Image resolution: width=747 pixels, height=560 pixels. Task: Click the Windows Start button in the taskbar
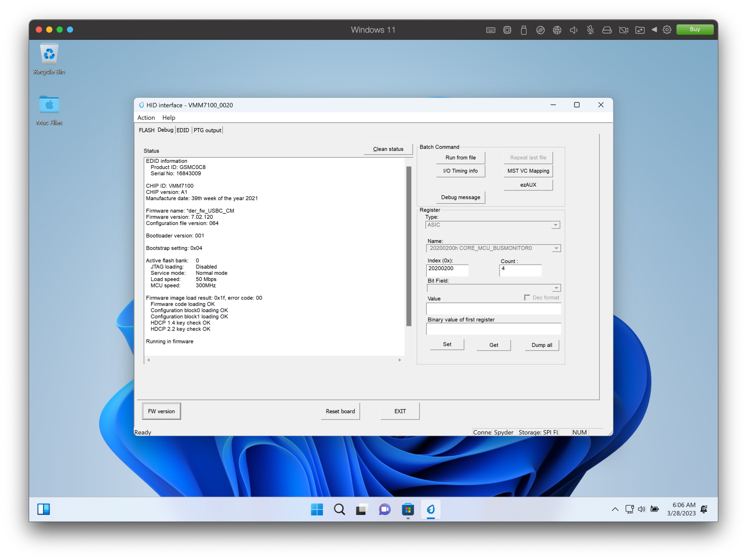pyautogui.click(x=317, y=509)
